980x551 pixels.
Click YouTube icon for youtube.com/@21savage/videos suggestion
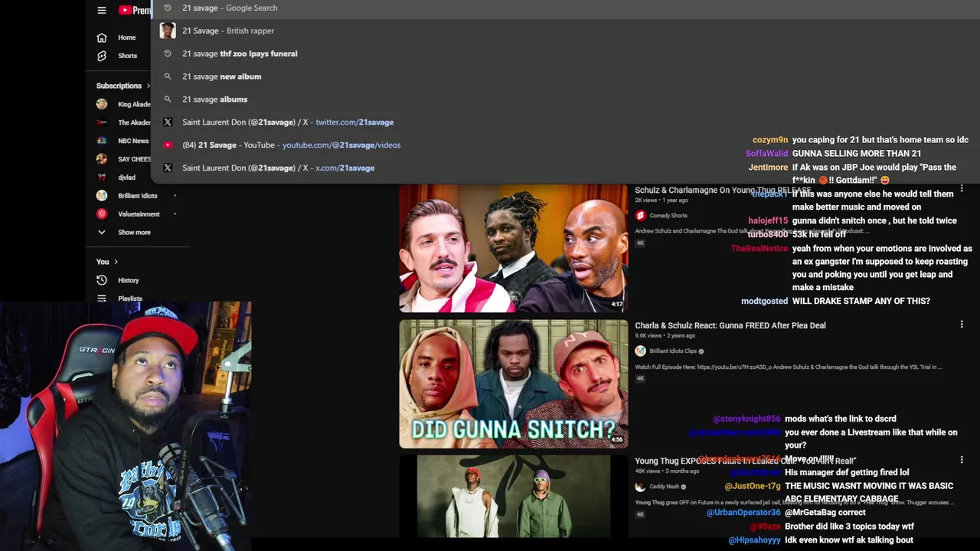(x=168, y=145)
